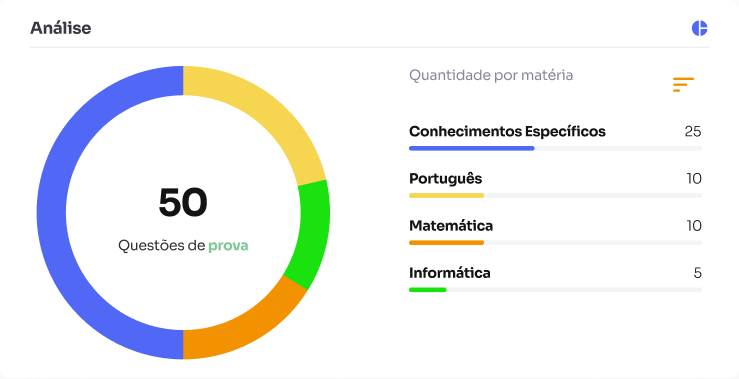Select the orange donut chart segment
Viewport: 739px width, 379px height.
click(240, 328)
